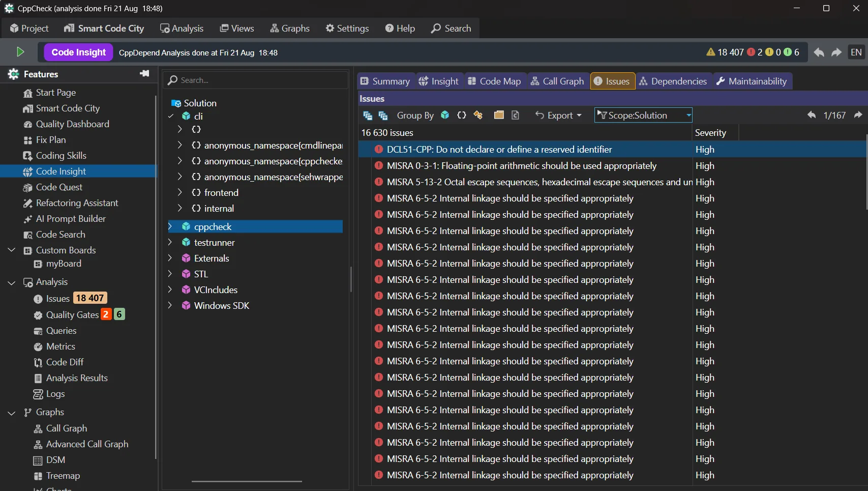The height and width of the screenshot is (491, 868).
Task: Click the back arrow in the top bar
Action: (819, 52)
